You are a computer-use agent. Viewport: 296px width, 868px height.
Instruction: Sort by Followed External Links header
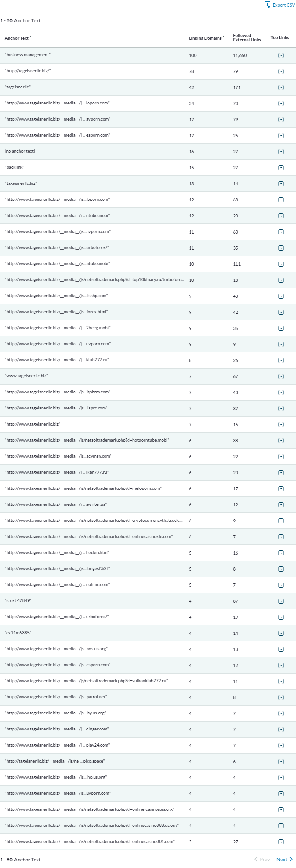click(247, 37)
